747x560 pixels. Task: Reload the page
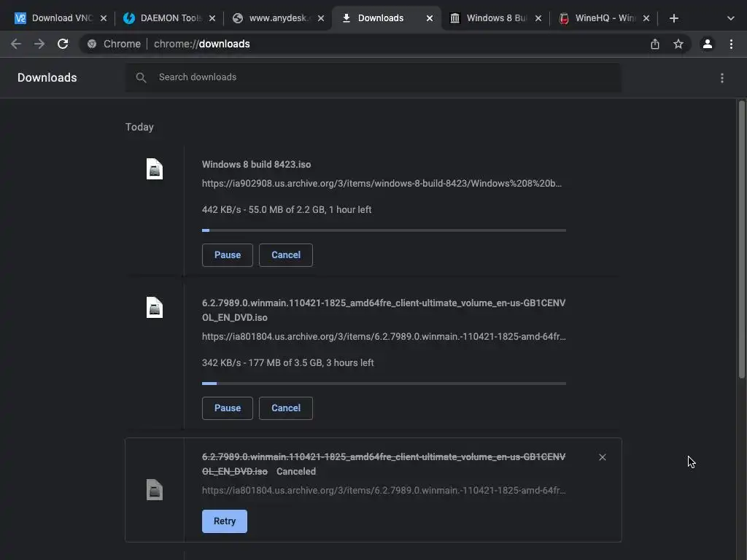(63, 44)
